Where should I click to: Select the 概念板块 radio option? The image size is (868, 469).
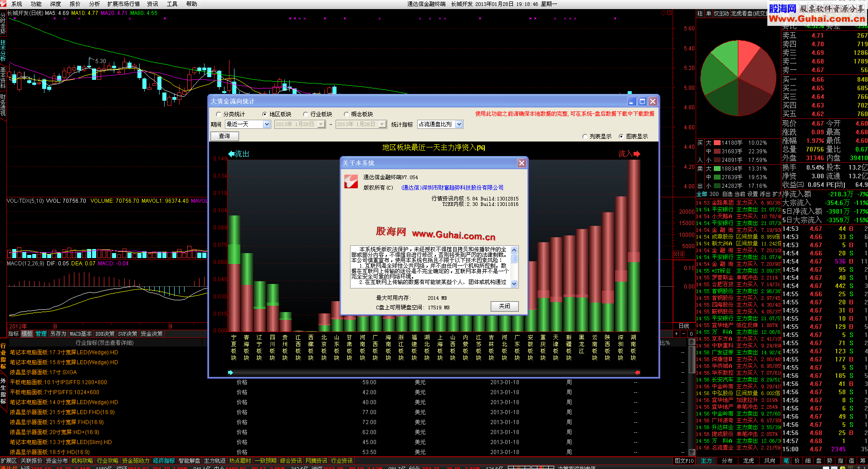pyautogui.click(x=346, y=114)
